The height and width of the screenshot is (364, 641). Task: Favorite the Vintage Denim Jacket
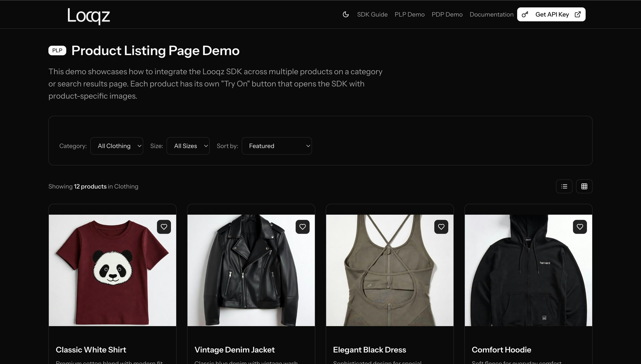302,227
